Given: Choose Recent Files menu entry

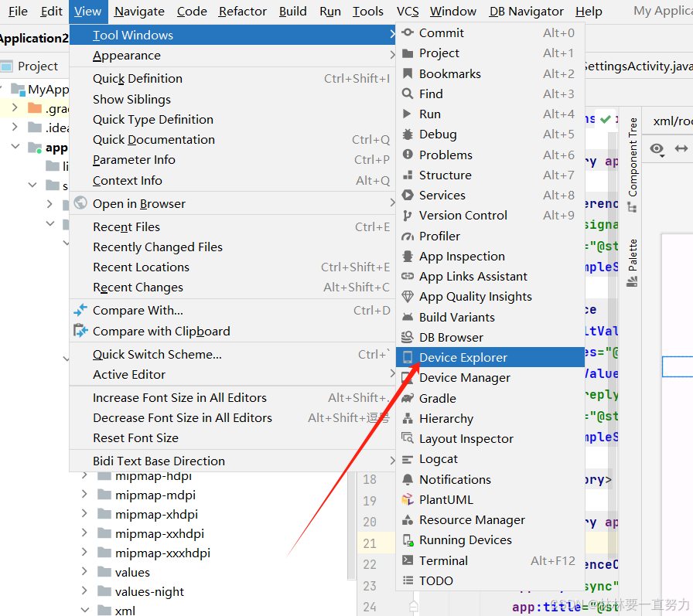Looking at the screenshot, I should tap(232, 226).
